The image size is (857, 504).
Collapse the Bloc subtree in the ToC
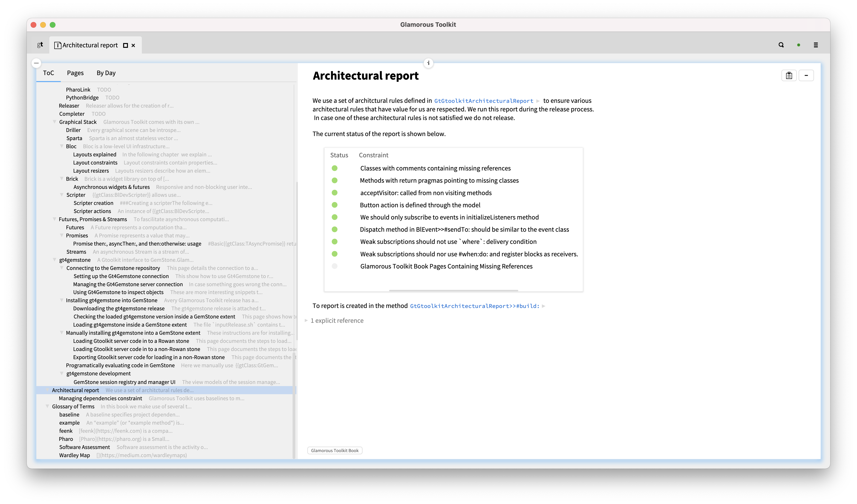click(62, 146)
